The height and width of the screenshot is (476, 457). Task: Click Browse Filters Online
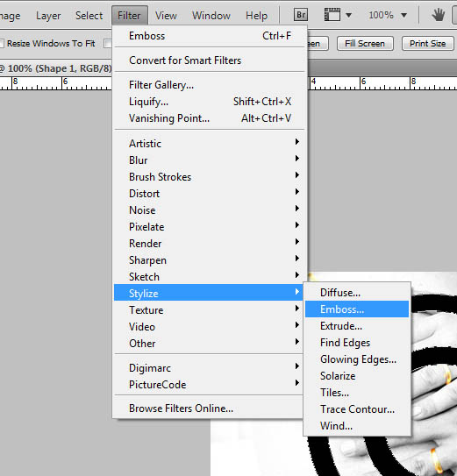click(209, 409)
